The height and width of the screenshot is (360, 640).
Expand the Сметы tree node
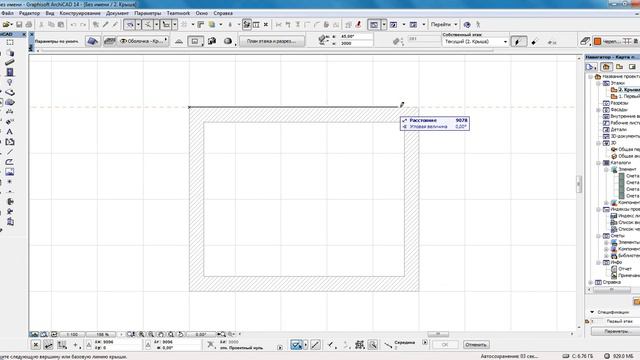(598, 236)
